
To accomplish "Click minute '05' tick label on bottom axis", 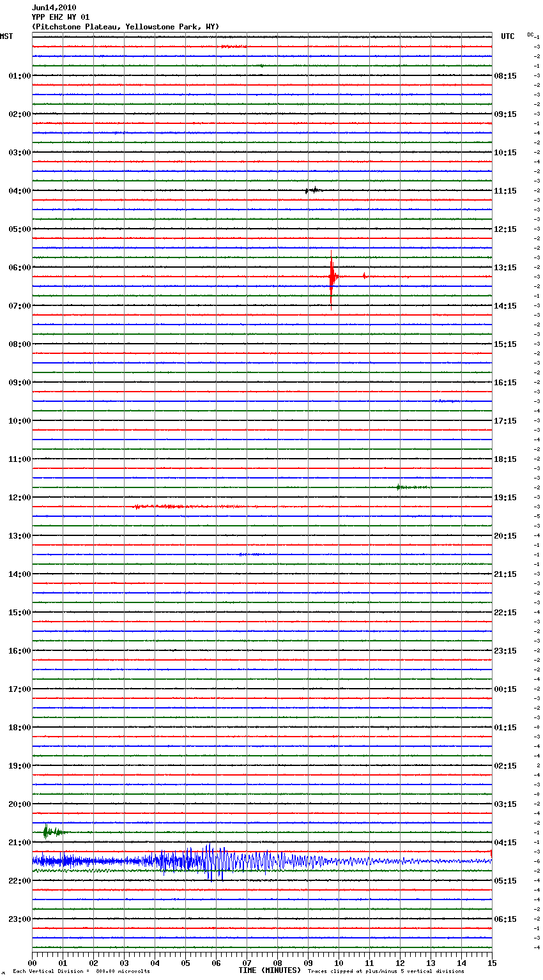I will coord(185,963).
